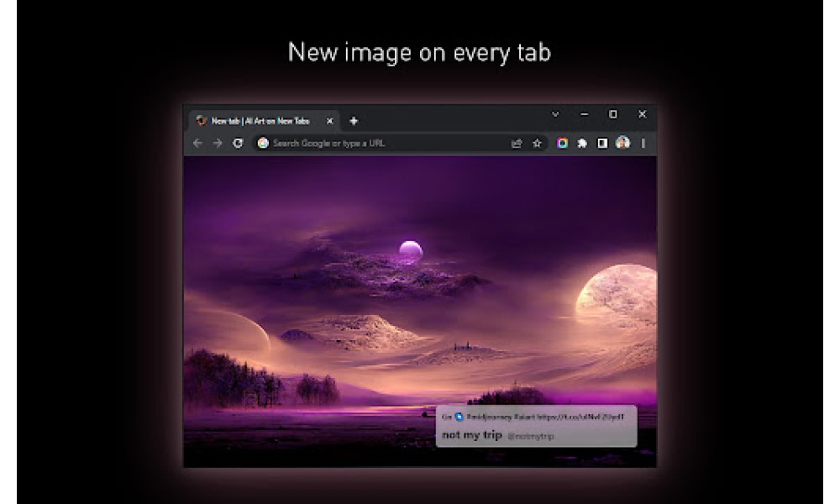Minimize the browser window
This screenshot has height=504, width=840.
585,114
